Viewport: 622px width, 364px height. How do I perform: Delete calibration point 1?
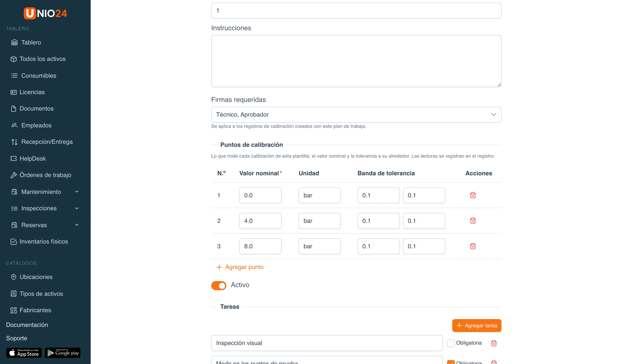[473, 195]
